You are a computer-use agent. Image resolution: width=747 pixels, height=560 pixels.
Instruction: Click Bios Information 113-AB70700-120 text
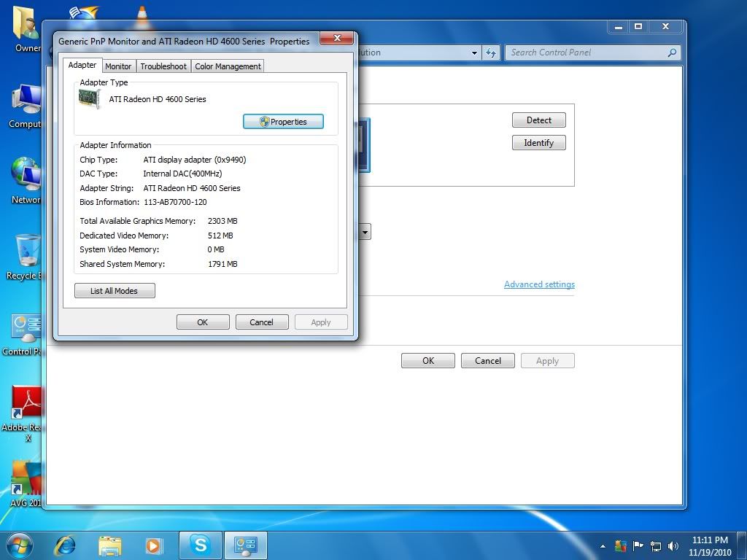[175, 202]
